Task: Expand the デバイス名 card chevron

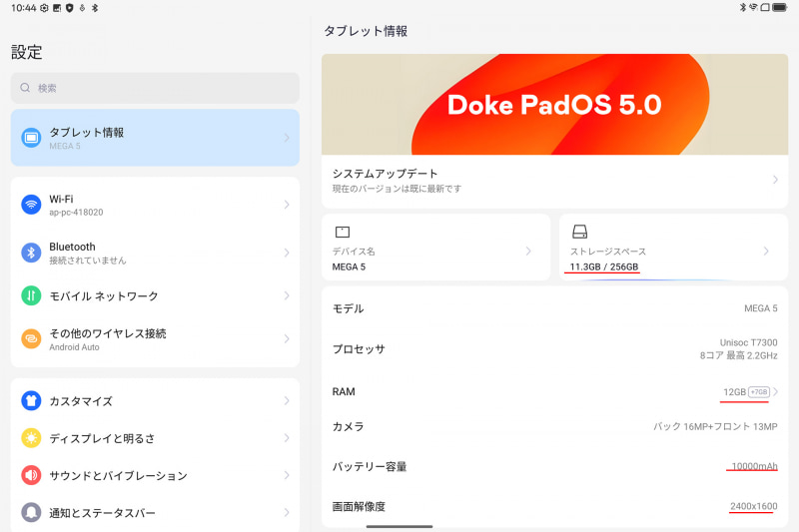Action: tap(528, 251)
